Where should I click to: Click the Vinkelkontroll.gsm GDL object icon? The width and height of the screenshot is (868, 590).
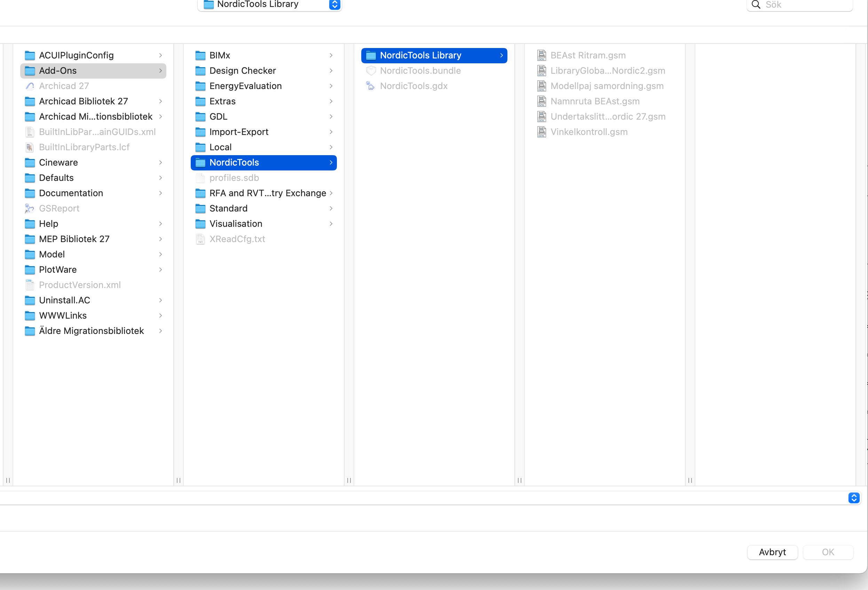(542, 132)
